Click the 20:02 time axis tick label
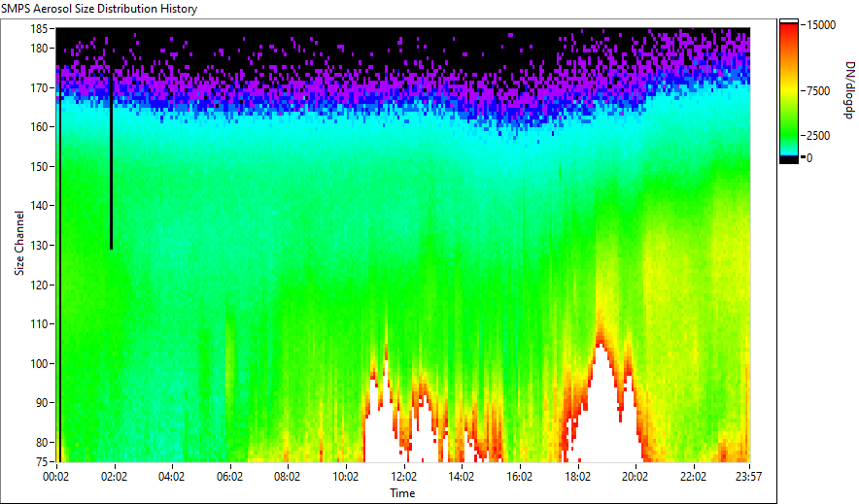 tap(635, 477)
